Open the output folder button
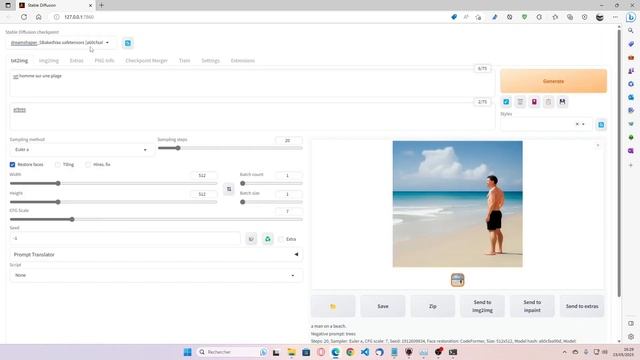The image size is (640, 360). 333,306
